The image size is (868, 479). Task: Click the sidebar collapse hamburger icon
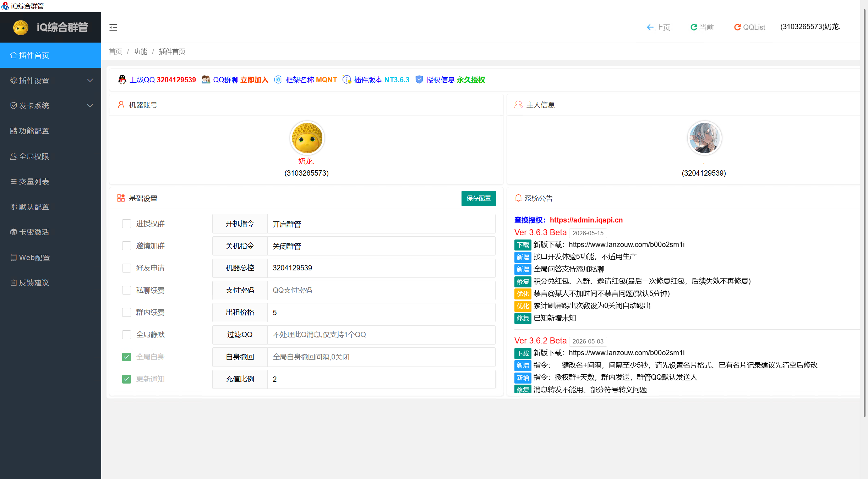[x=113, y=27]
